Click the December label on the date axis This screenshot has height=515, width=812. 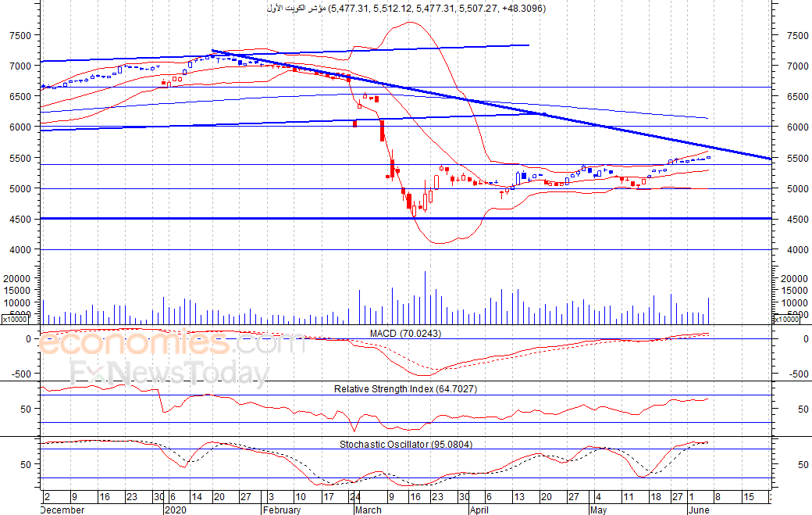coord(62,510)
